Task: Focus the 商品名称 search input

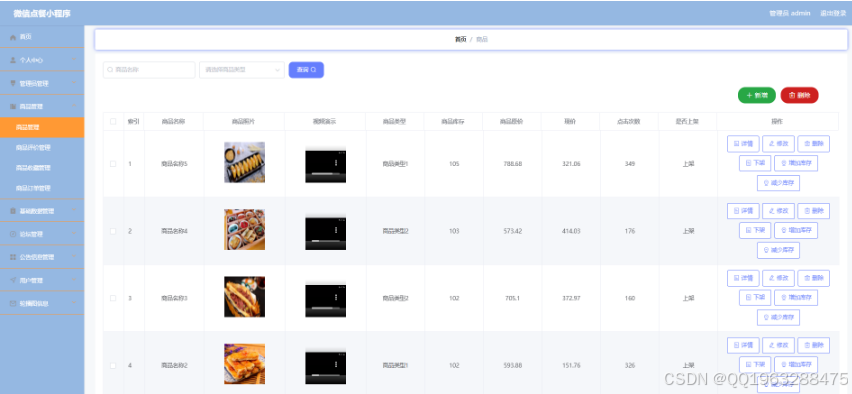Action: [149, 70]
